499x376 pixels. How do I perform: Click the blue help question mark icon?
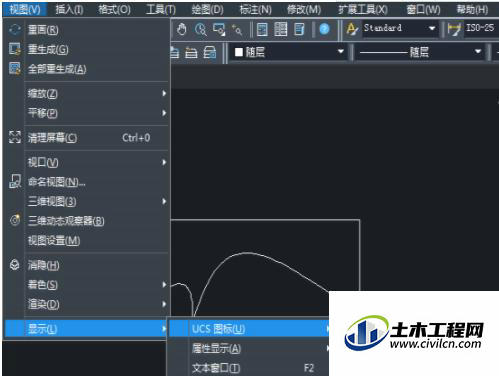(324, 29)
